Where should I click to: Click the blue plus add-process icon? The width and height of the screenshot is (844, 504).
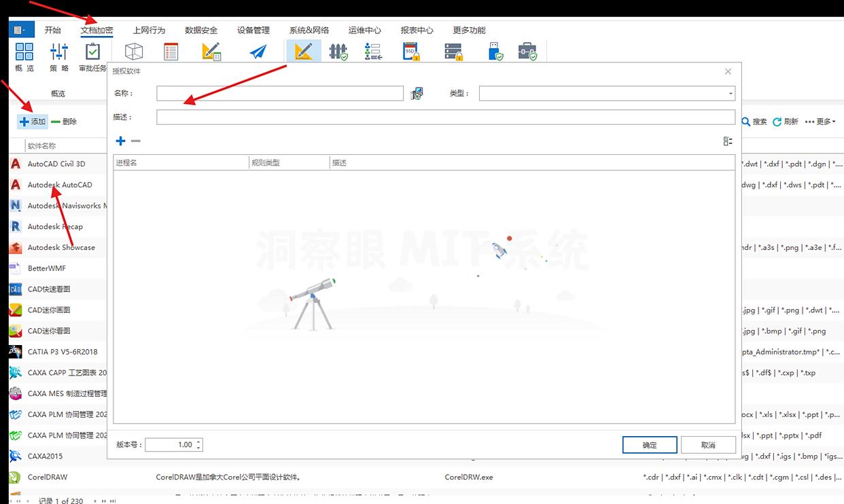tap(120, 141)
